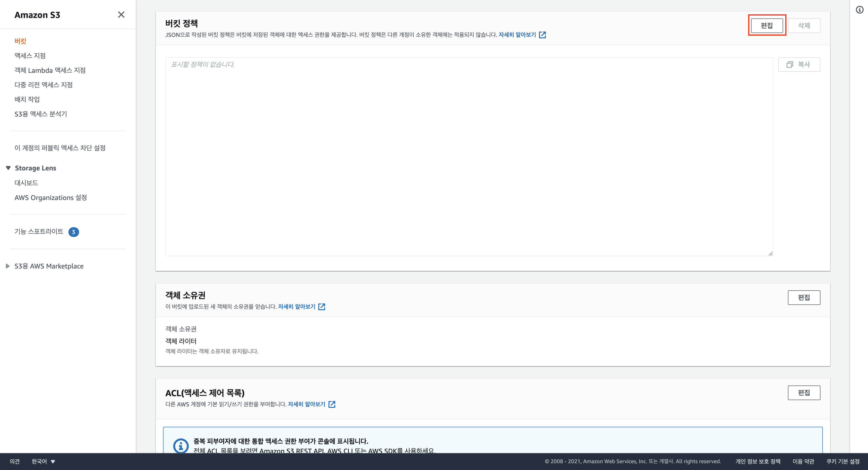
Task: Collapse the Storage Lens section
Action: coord(8,168)
